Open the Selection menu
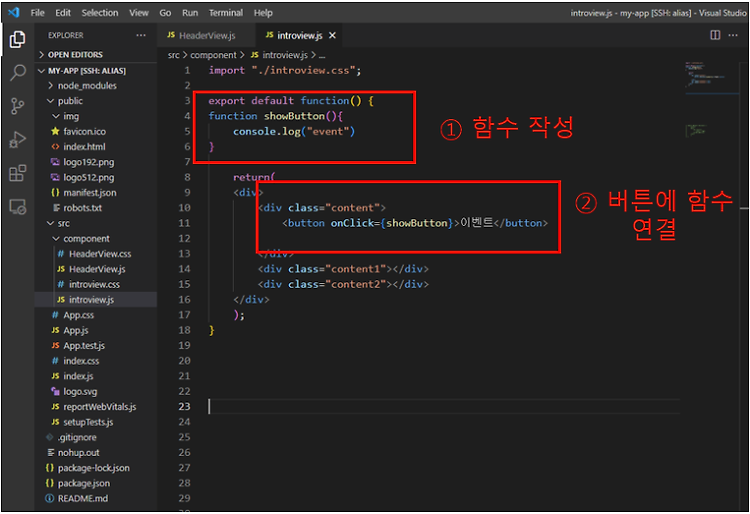 coord(99,13)
